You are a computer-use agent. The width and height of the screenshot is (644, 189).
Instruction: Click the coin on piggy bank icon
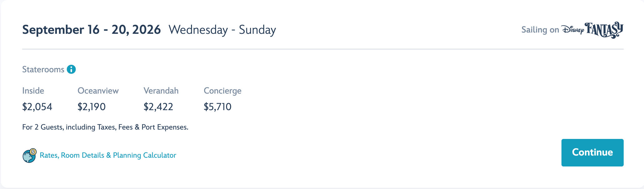[x=33, y=152]
